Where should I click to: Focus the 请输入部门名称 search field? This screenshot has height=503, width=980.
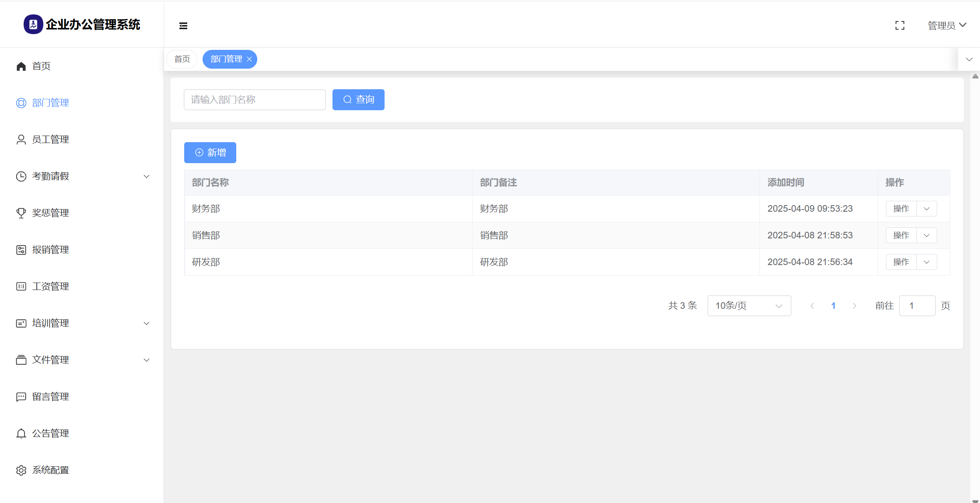[255, 100]
